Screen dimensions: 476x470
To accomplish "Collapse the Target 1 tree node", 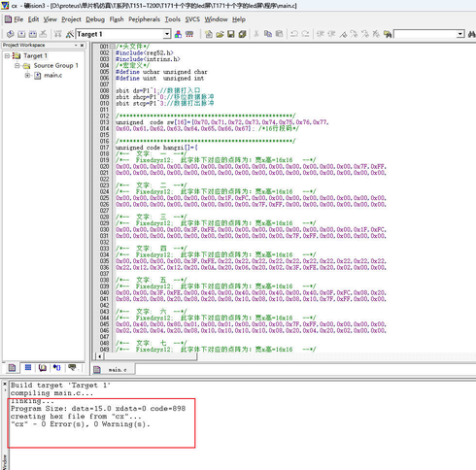I will 7,56.
